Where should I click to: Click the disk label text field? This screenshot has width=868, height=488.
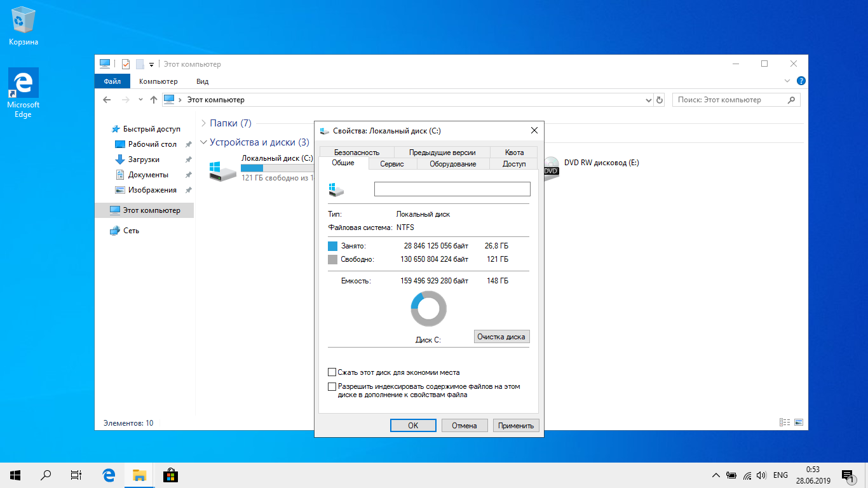click(x=452, y=189)
